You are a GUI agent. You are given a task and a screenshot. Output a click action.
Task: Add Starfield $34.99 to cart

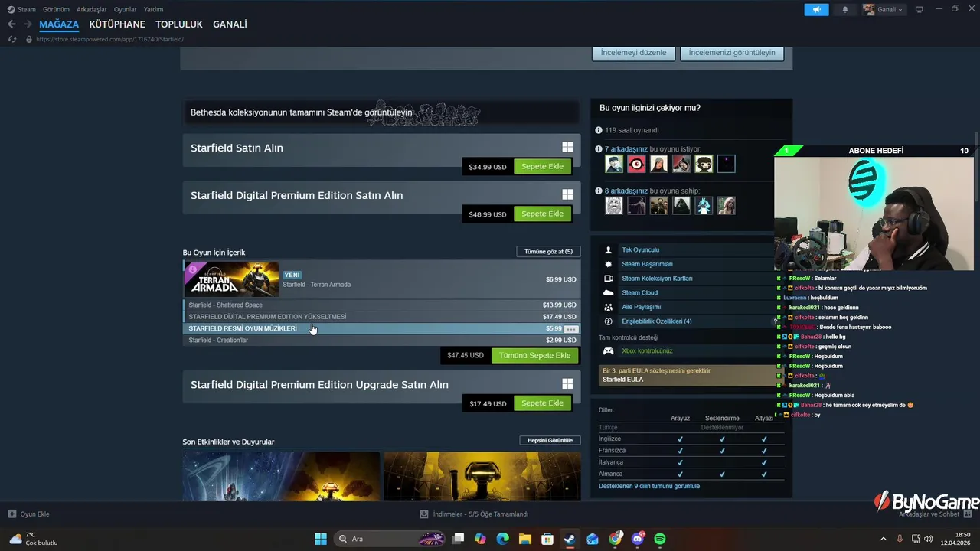(542, 166)
